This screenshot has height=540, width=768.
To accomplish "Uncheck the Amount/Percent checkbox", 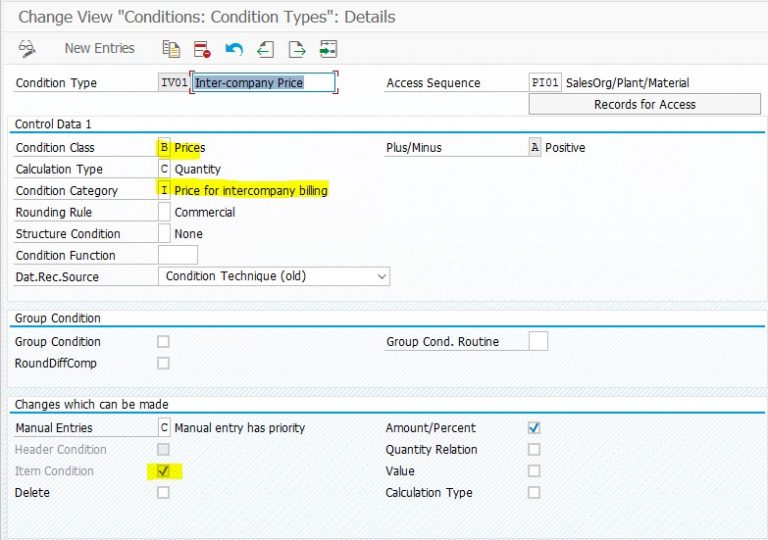I will point(534,428).
